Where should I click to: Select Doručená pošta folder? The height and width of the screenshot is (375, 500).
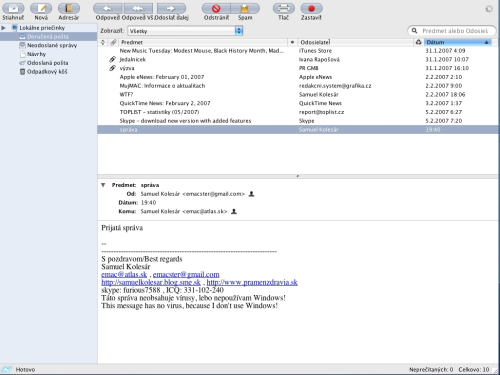[48, 37]
